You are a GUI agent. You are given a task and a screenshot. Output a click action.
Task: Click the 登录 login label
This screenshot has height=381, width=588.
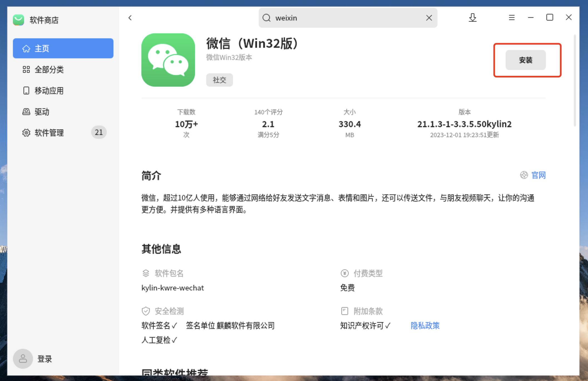[45, 359]
